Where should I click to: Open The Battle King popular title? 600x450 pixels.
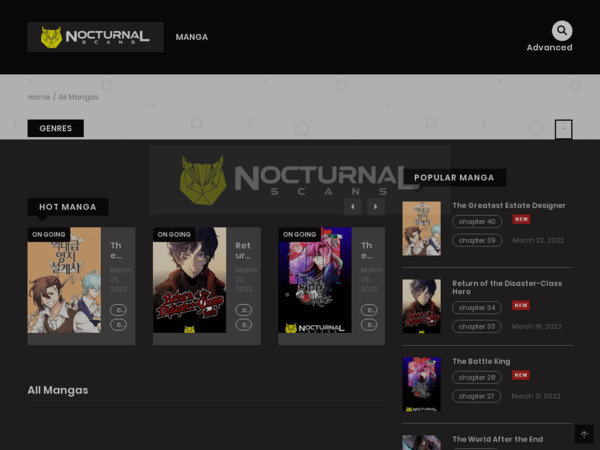tap(481, 361)
